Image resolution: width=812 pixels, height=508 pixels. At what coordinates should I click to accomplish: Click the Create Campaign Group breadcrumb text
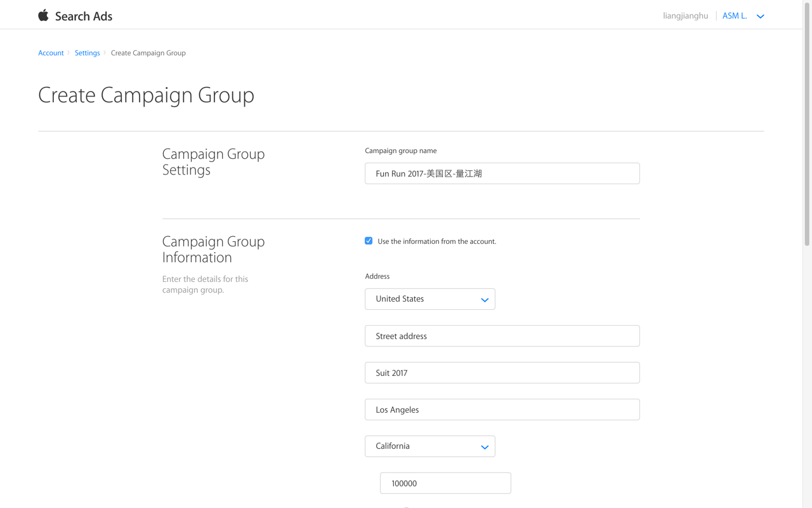click(148, 53)
